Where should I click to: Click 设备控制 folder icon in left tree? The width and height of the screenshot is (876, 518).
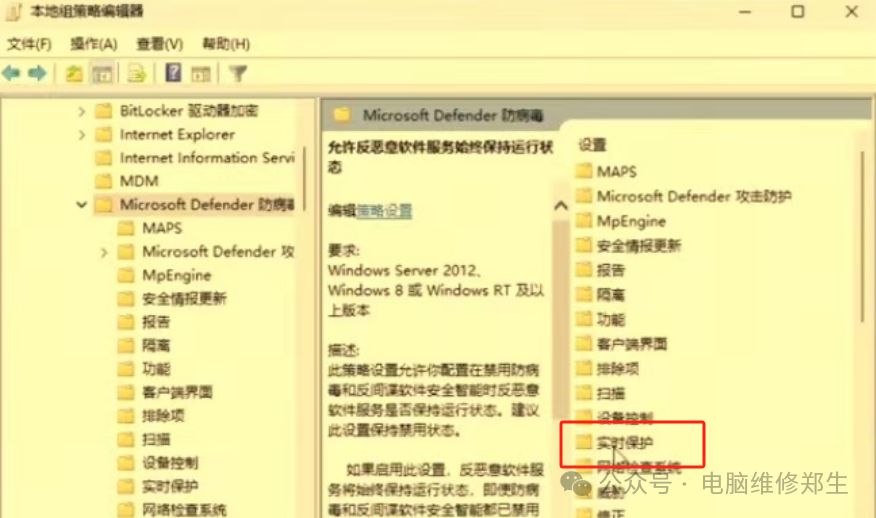pos(126,463)
